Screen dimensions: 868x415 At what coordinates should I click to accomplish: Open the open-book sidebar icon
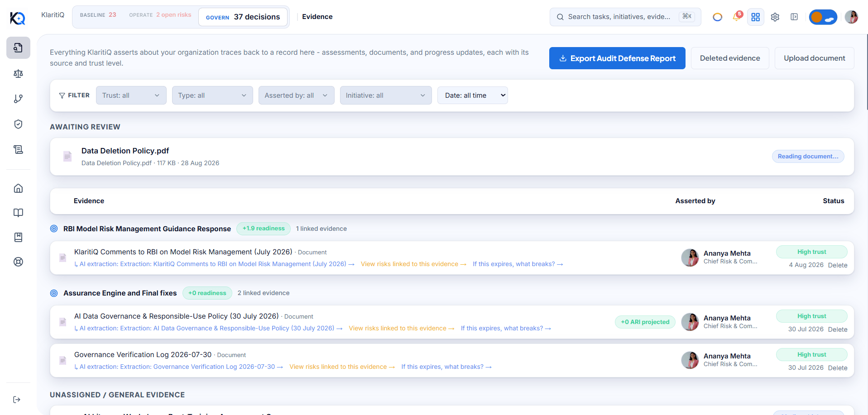coord(18,213)
